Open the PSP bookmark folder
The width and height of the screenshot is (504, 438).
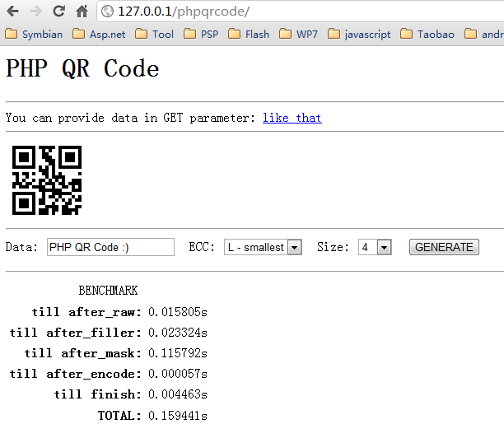[202, 35]
